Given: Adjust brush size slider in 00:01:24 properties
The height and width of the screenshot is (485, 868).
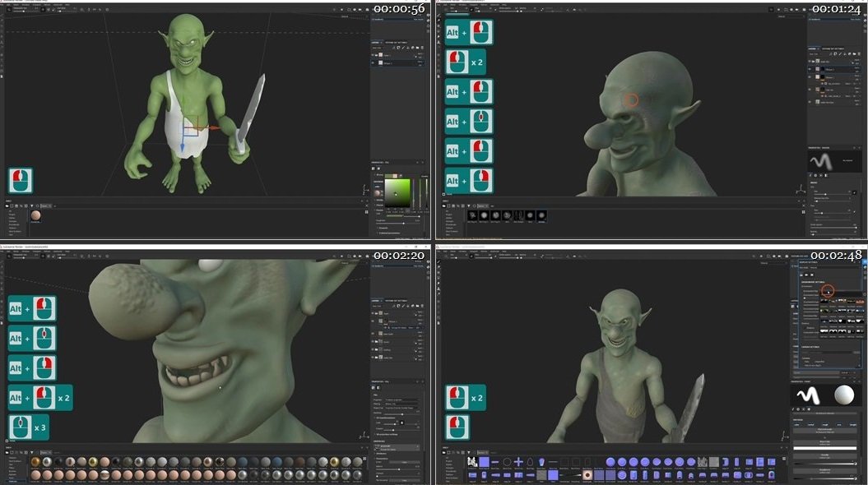Looking at the screenshot, I should (833, 195).
